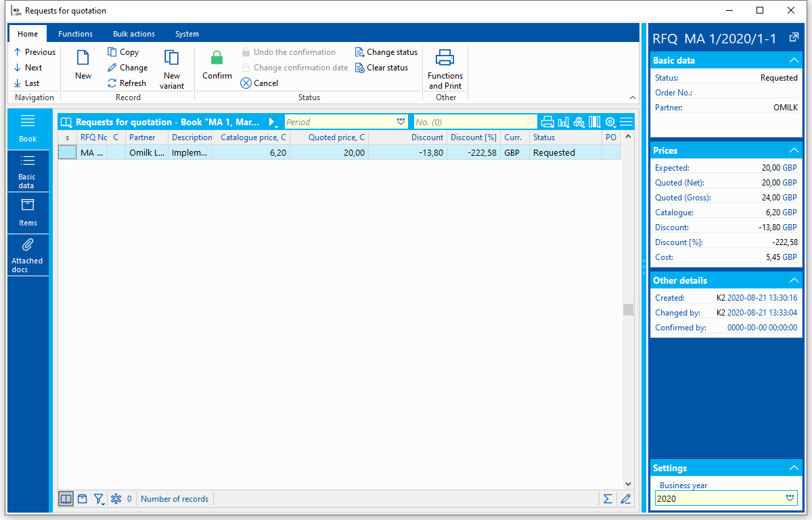The height and width of the screenshot is (520, 812).
Task: Click the bar chart icon in grid header
Action: click(563, 123)
